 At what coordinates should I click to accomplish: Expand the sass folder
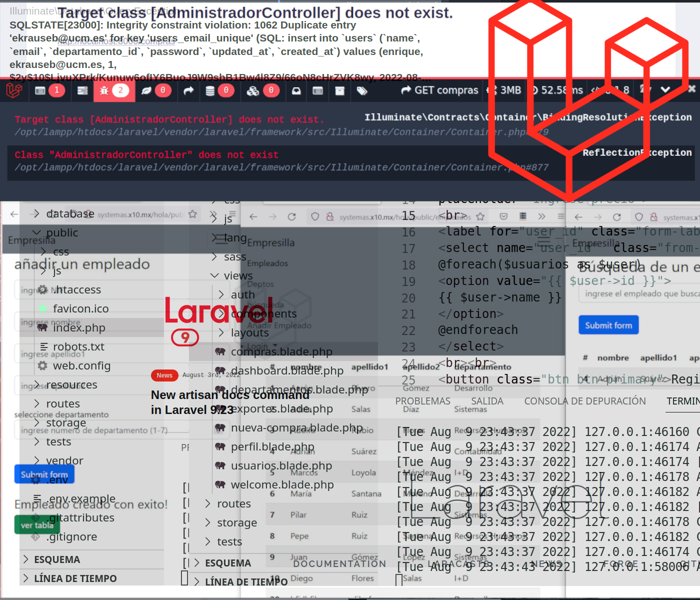coord(214,256)
